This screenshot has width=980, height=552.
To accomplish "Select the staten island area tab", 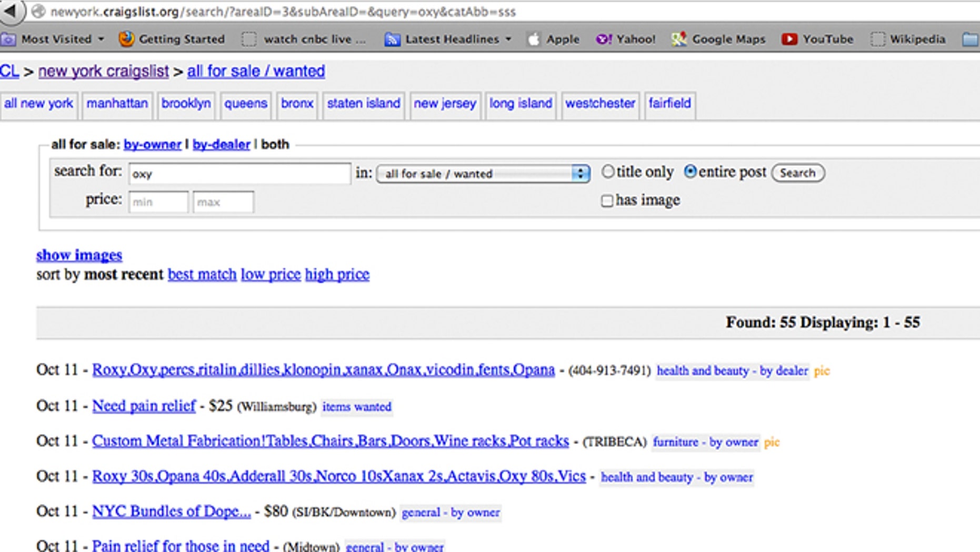I will click(364, 104).
